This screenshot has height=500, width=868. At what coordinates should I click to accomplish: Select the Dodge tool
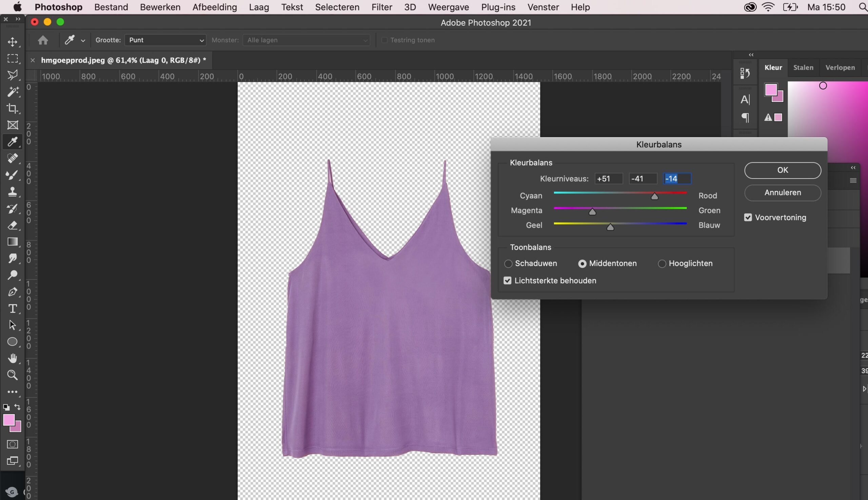coord(13,275)
